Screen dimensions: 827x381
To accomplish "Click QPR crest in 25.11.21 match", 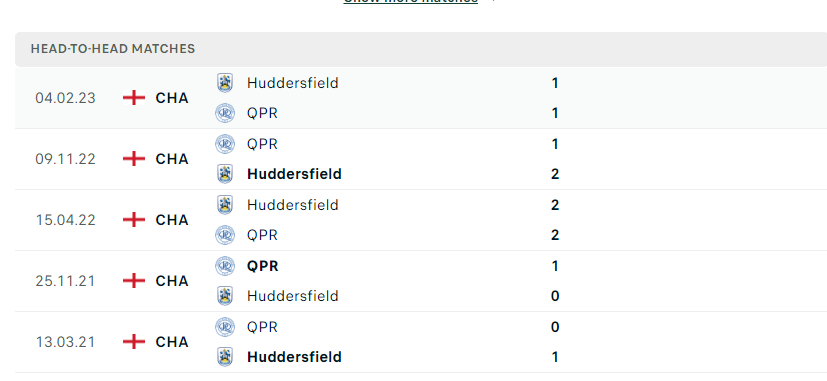I will tap(225, 265).
